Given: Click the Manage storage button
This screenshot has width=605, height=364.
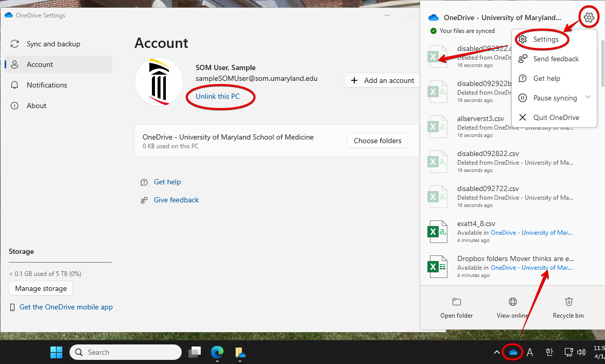Looking at the screenshot, I should (x=41, y=288).
